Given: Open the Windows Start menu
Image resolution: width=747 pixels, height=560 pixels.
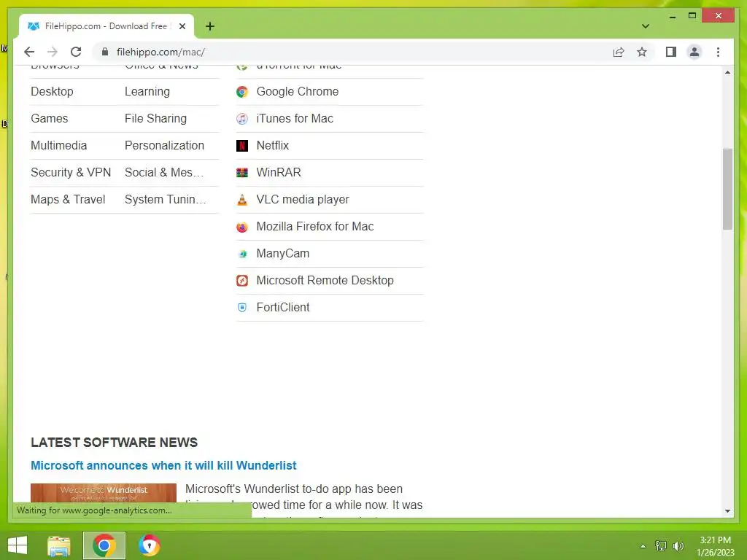Looking at the screenshot, I should pyautogui.click(x=18, y=545).
